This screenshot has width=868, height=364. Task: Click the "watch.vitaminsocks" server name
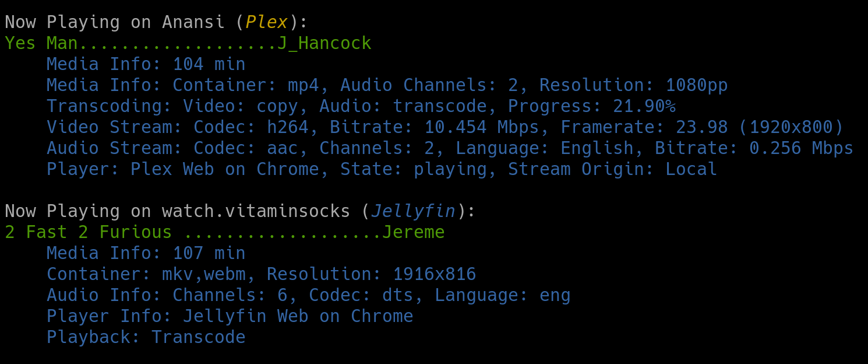coord(256,211)
